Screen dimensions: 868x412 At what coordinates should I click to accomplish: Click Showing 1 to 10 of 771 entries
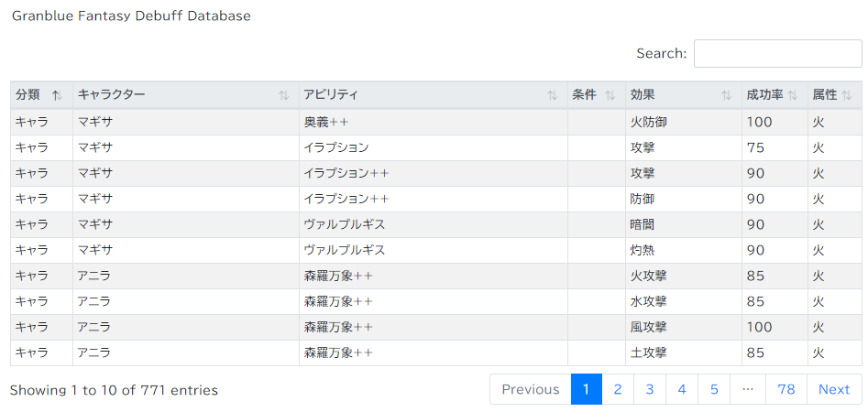[x=114, y=390]
